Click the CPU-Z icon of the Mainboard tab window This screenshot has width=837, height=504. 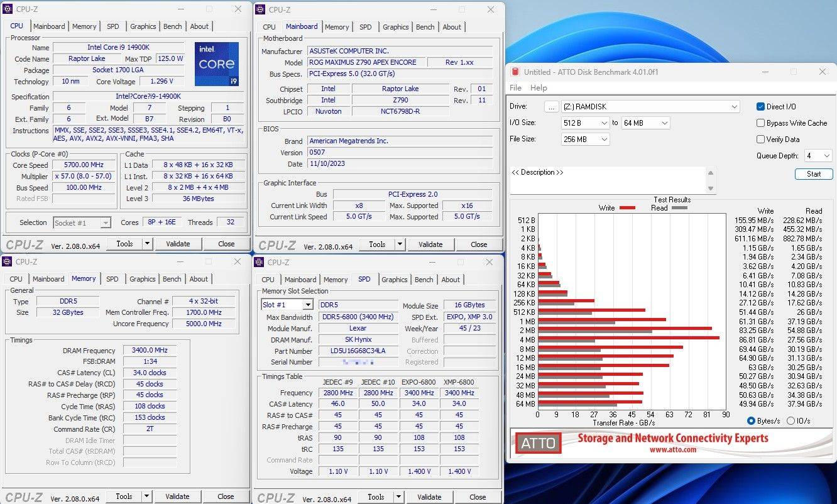261,9
